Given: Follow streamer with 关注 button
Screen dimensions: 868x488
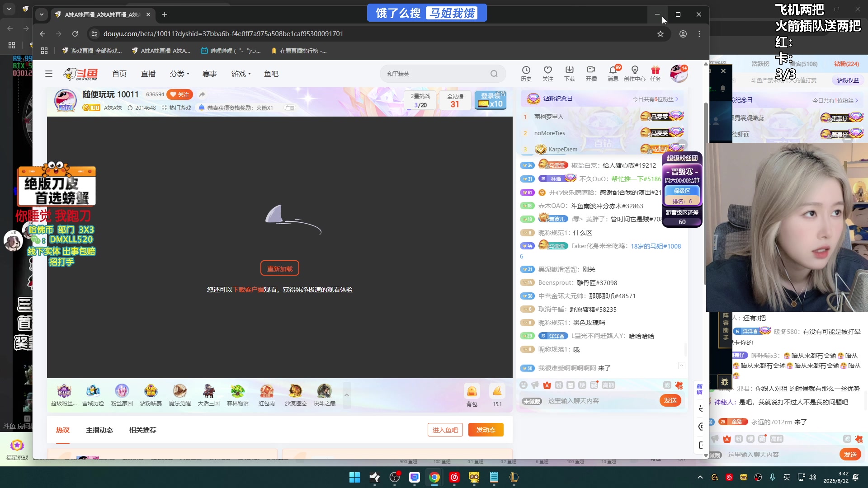Looking at the screenshot, I should tap(180, 94).
